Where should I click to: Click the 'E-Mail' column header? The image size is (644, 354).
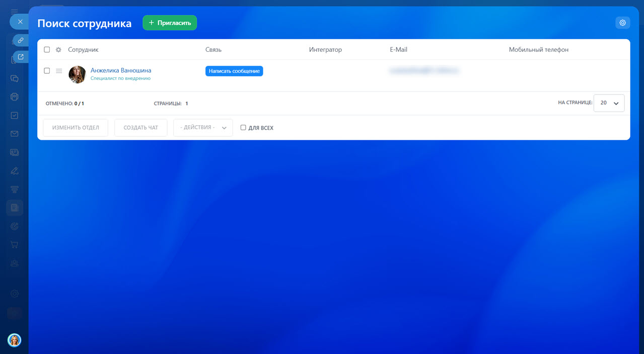pyautogui.click(x=398, y=50)
